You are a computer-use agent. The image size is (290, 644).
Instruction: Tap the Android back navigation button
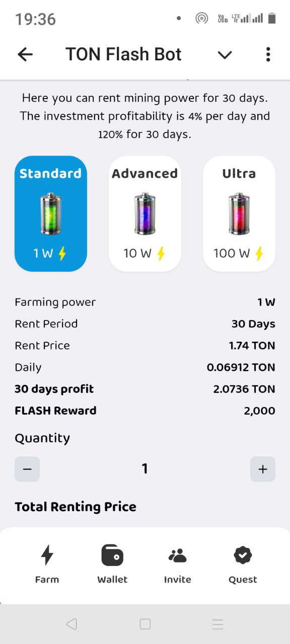click(71, 624)
